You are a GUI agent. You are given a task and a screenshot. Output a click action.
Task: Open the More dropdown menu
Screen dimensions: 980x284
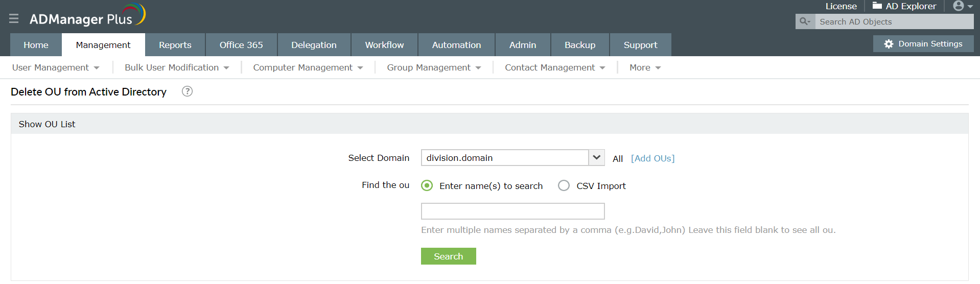(645, 67)
